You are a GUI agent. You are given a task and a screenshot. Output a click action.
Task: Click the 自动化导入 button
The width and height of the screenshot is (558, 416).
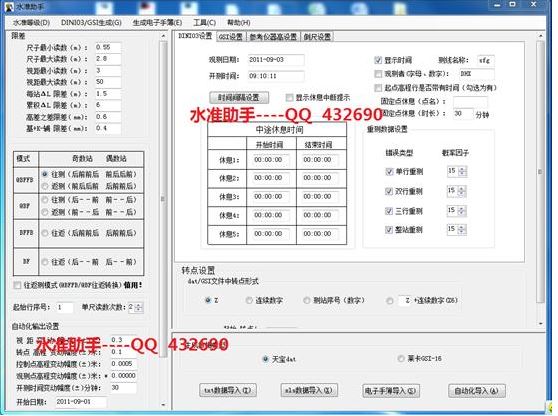477,390
